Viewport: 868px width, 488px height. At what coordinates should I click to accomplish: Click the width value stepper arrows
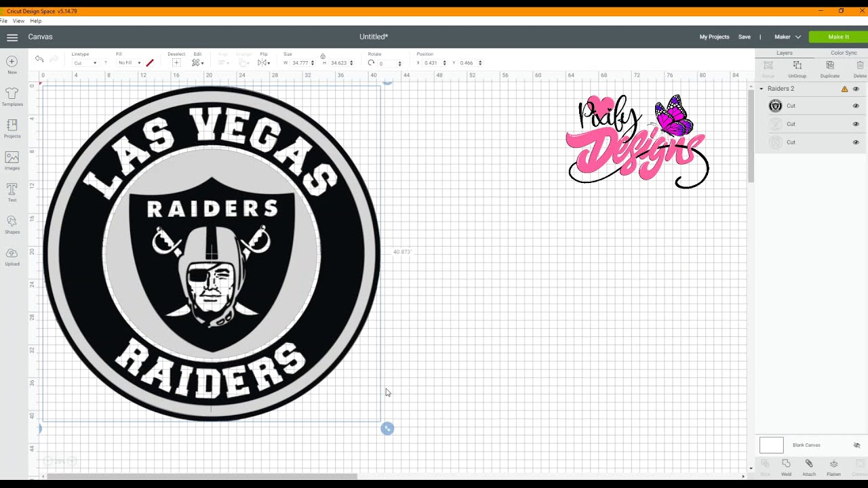coord(313,63)
